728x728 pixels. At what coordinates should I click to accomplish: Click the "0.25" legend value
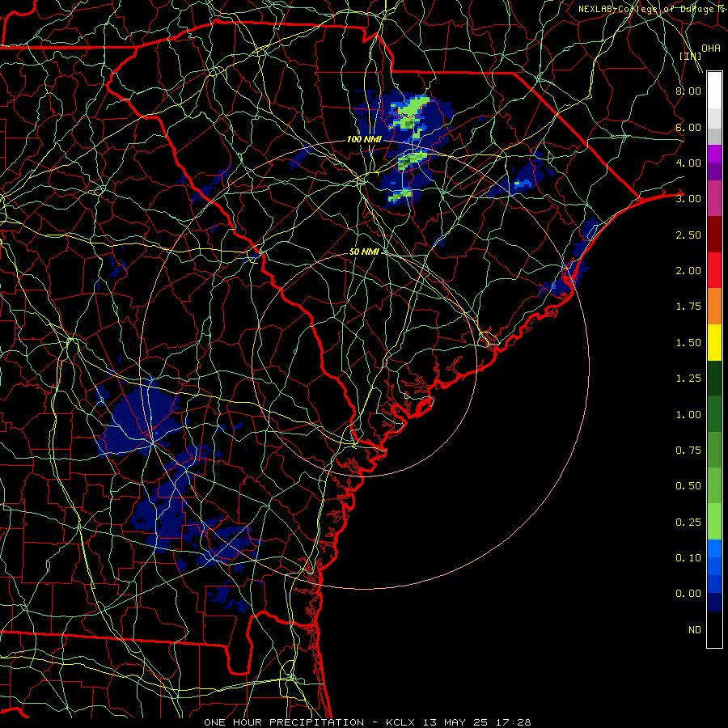[688, 523]
